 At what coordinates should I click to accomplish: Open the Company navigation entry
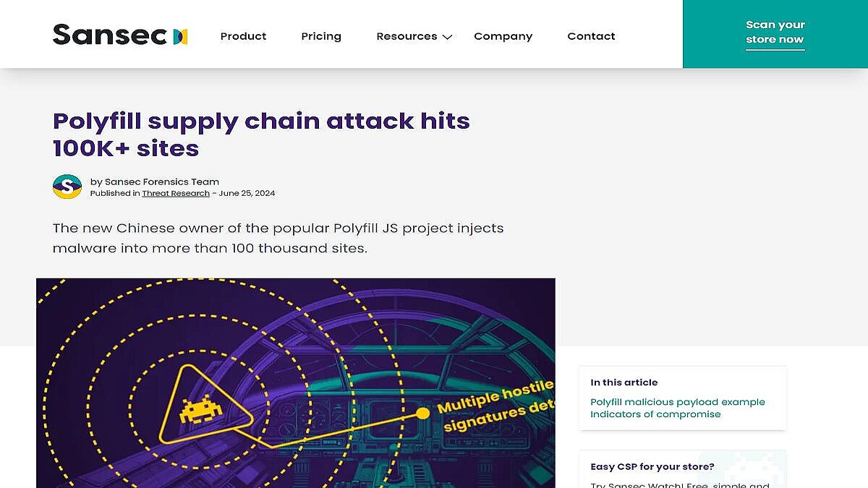pyautogui.click(x=503, y=36)
